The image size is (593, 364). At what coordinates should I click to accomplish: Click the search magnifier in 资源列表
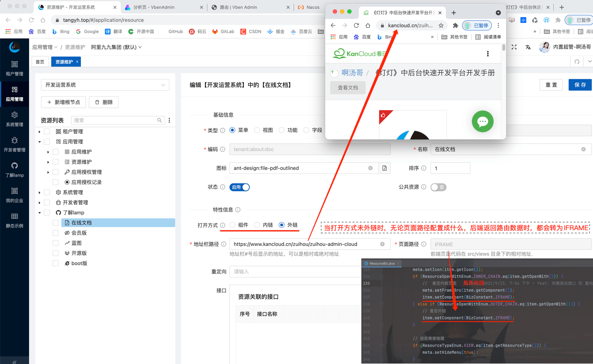tap(159, 120)
